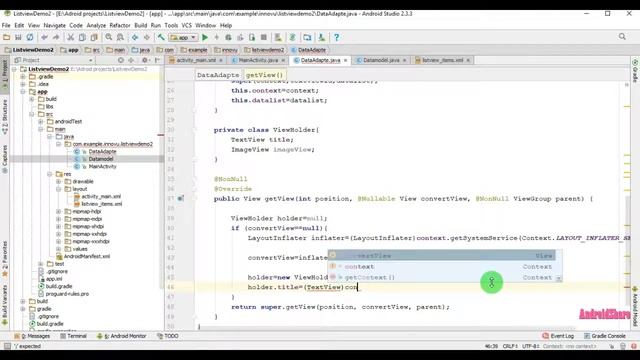The image size is (640, 360).
Task: Click the Undo arrow in toolbar
Action: click(x=44, y=37)
